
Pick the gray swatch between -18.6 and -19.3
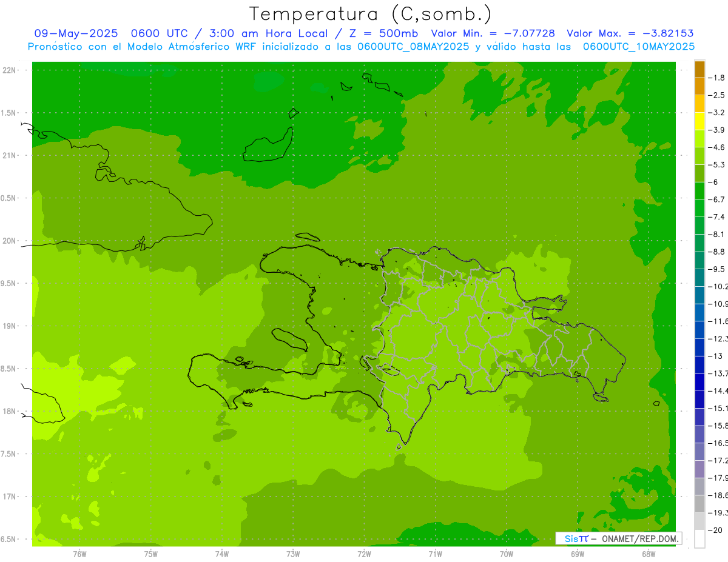point(699,503)
